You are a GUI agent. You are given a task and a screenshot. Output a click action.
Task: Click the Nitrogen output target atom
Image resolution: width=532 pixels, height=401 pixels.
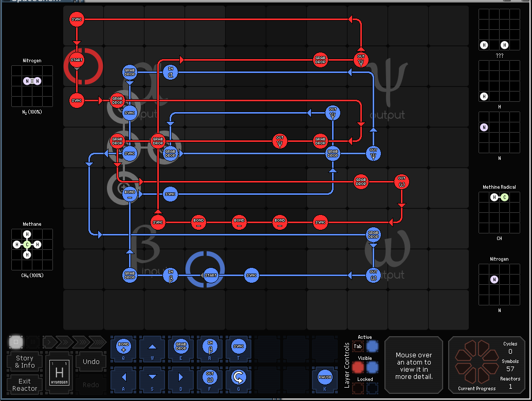pos(494,280)
